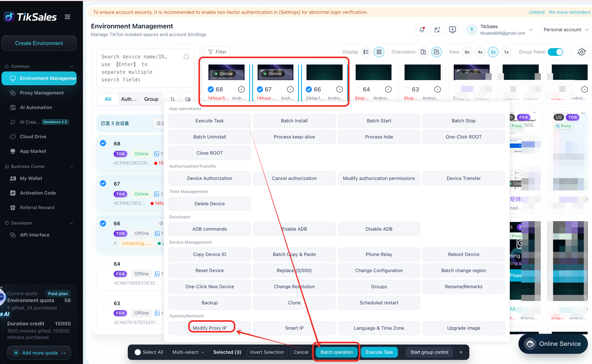The width and height of the screenshot is (592, 364).
Task: Switch display to list view icon
Action: point(366,52)
